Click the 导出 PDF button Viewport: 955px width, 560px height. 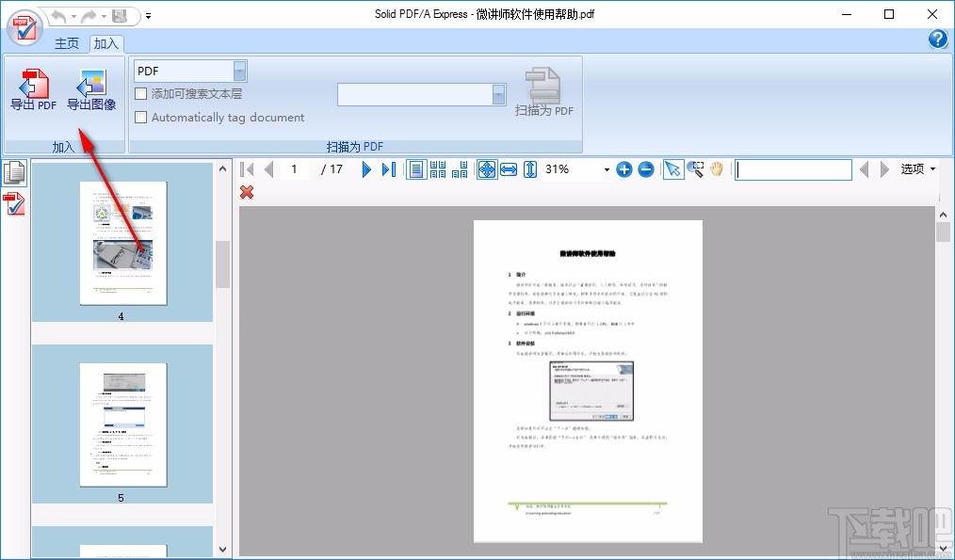tap(34, 90)
